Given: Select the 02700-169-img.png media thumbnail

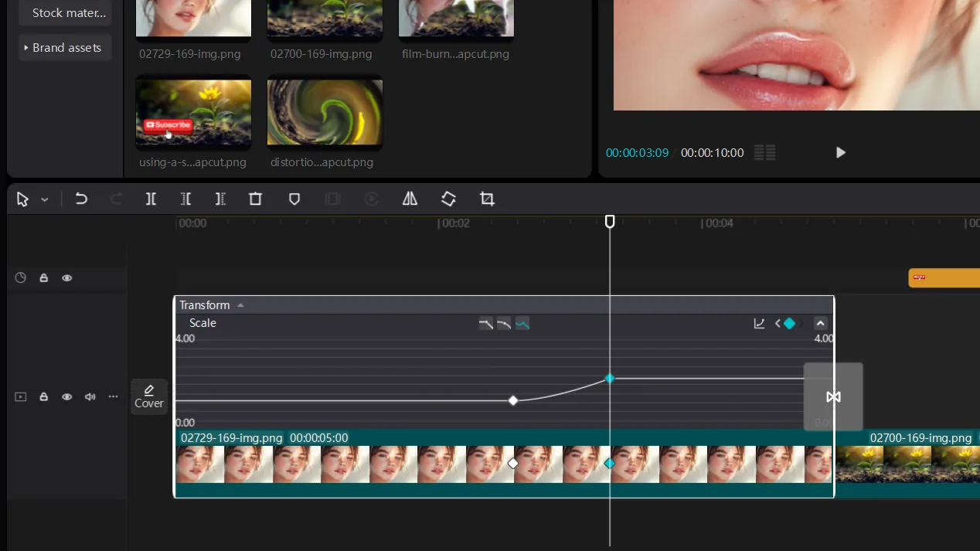Looking at the screenshot, I should [325, 19].
